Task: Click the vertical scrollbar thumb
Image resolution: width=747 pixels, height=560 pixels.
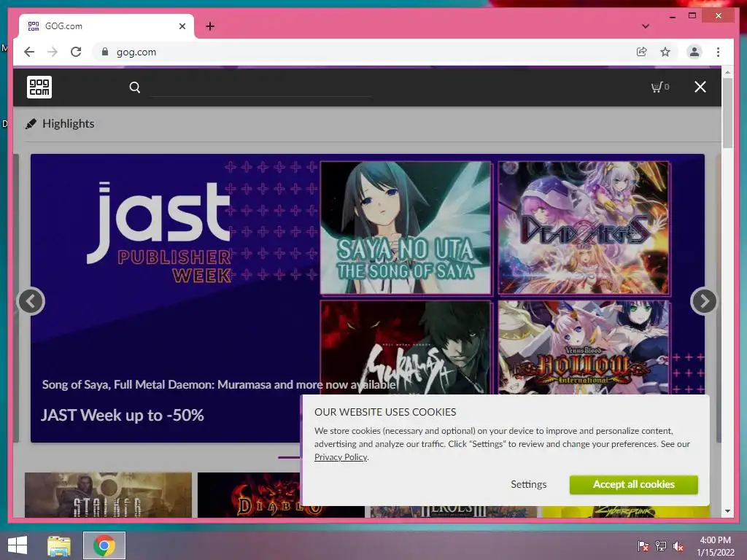Action: tap(727, 113)
